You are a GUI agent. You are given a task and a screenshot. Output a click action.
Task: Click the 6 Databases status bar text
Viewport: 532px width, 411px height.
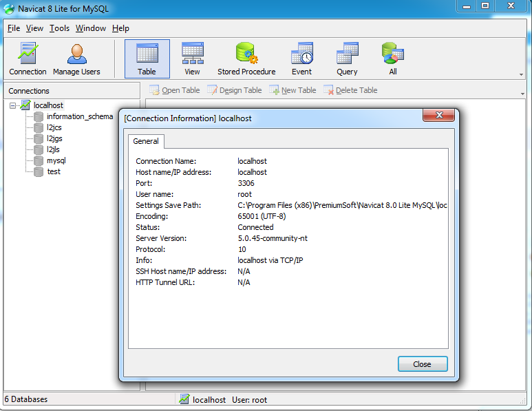click(26, 399)
